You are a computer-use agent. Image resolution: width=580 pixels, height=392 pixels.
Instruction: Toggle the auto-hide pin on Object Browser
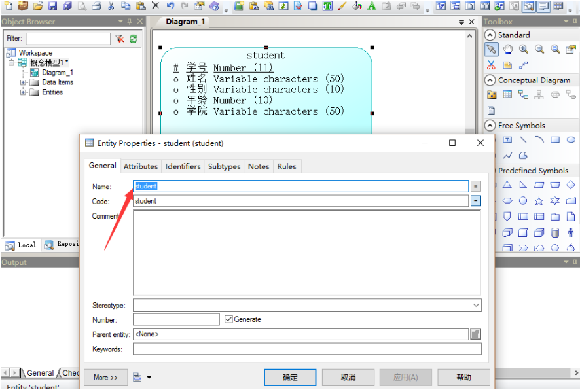click(x=129, y=21)
